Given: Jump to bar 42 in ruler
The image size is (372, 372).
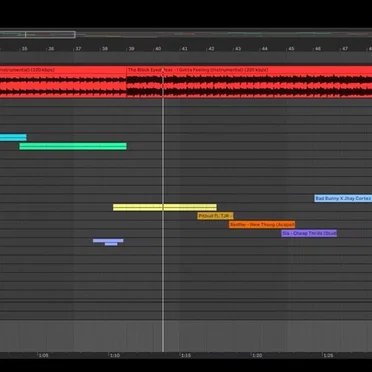Looking at the screenshot, I should (211, 49).
